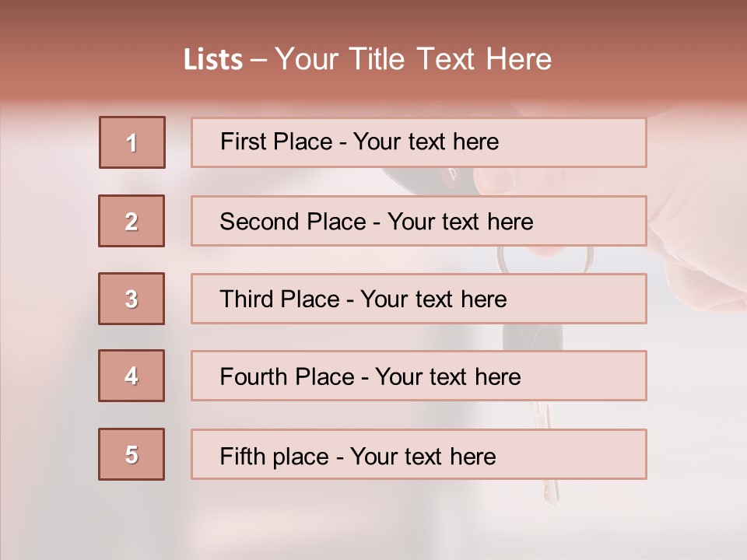Click the bold word Lists in title
The height and width of the screenshot is (560, 747).
pos(213,60)
